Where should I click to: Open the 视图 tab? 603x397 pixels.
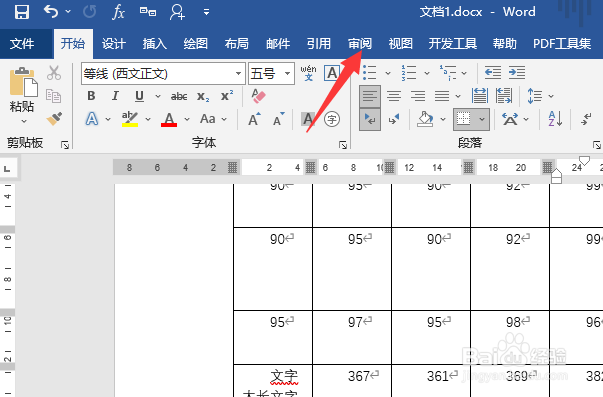coord(400,44)
